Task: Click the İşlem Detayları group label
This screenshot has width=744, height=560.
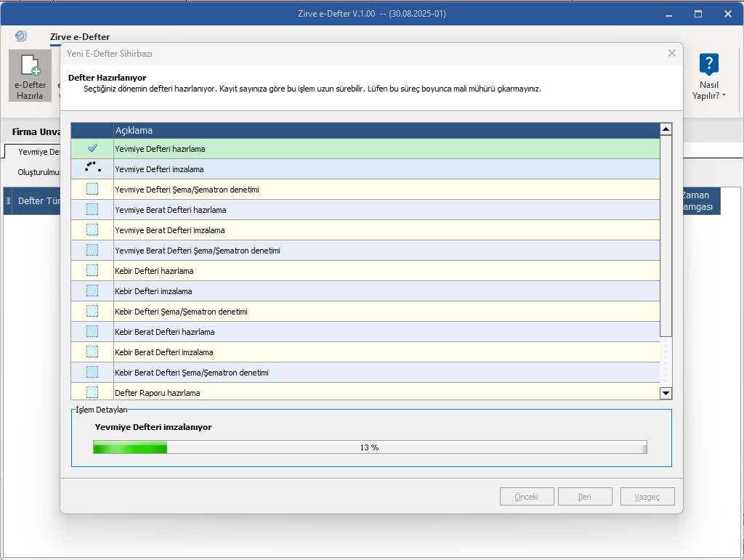Action: click(x=102, y=410)
